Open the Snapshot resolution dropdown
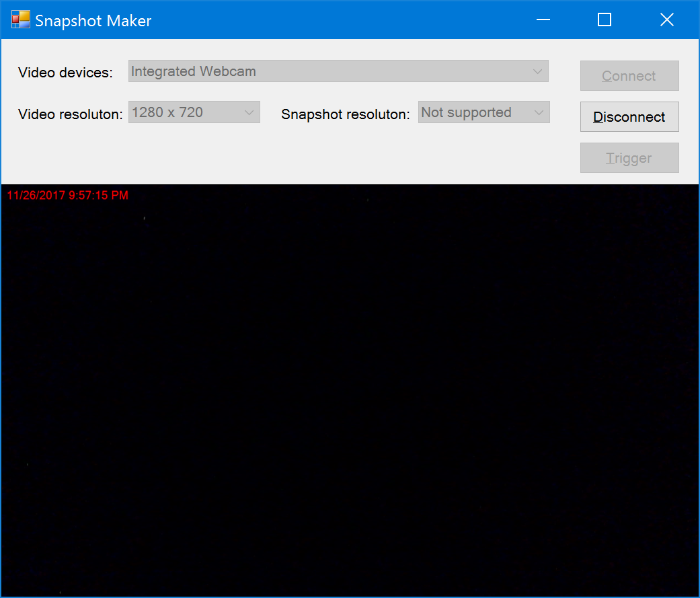 tap(483, 112)
